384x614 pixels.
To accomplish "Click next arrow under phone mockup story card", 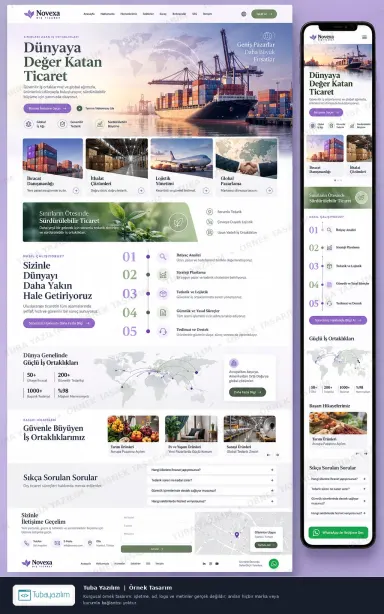I will click(366, 453).
